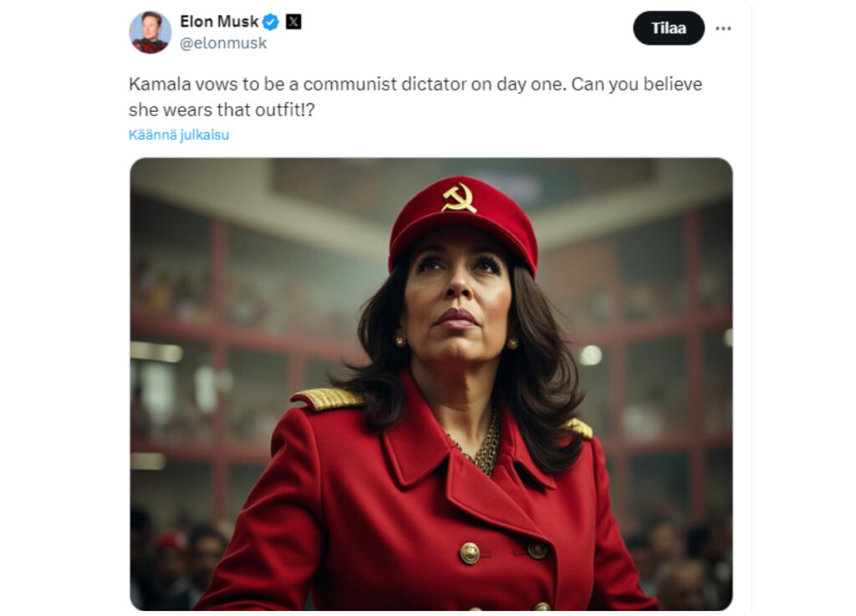856x616 pixels.
Task: Click the words "Can you believe" in post
Action: point(636,84)
